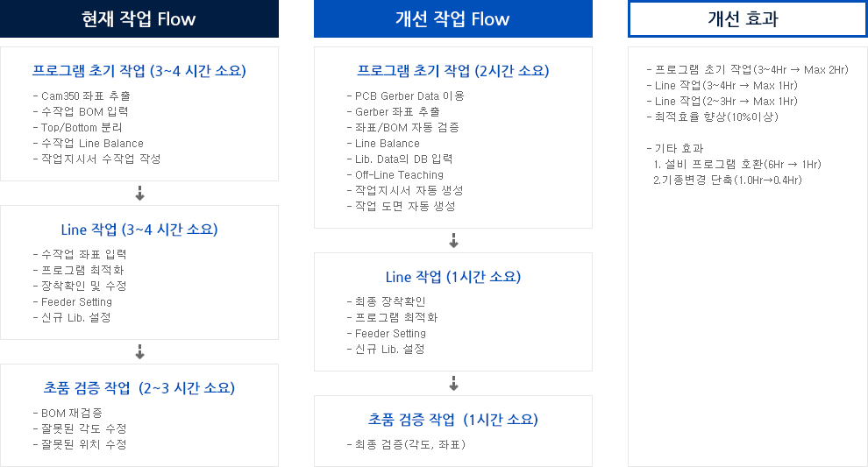Click the Cam350 좌표 추출 item

[82, 96]
